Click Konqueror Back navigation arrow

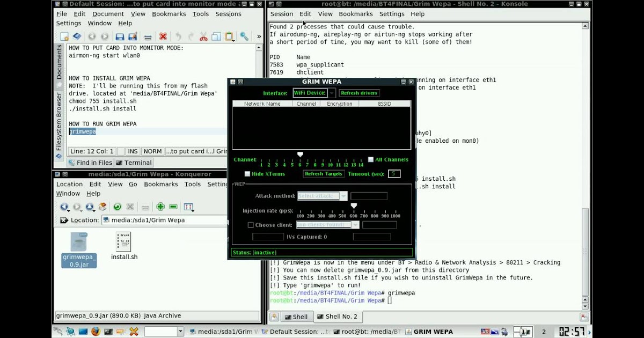(x=64, y=207)
